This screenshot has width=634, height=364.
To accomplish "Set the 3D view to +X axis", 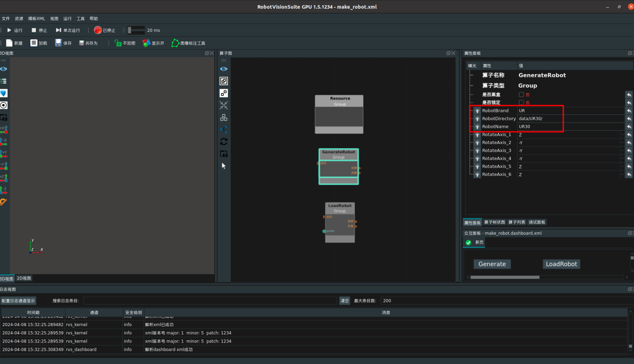I will coord(4,129).
